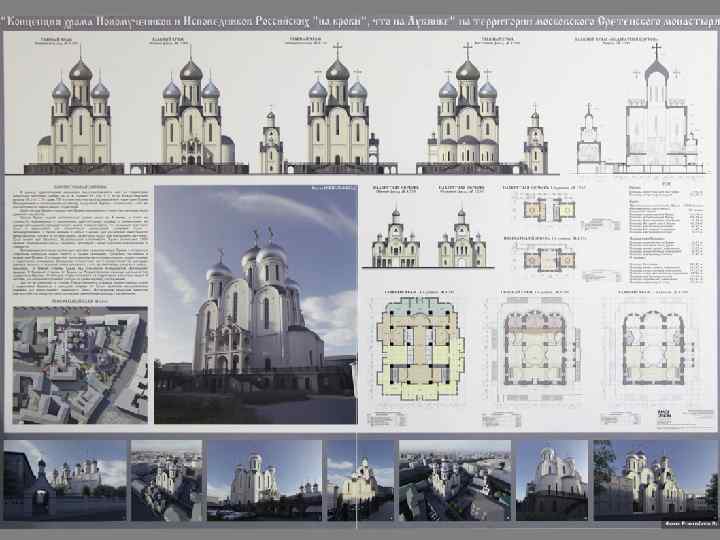Open the middle floor plan with grey walls

(x=535, y=350)
